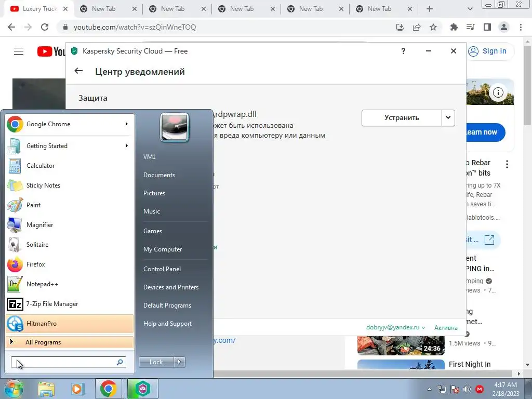Open Magnifier from Start menu

tap(70, 224)
